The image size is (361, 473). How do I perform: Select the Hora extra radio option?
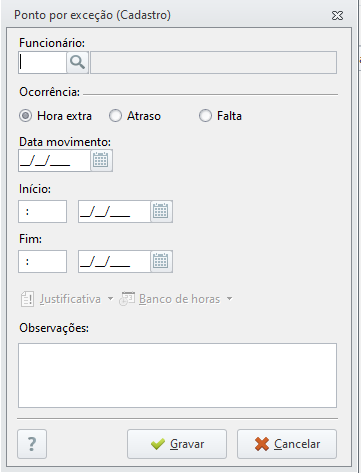click(25, 116)
